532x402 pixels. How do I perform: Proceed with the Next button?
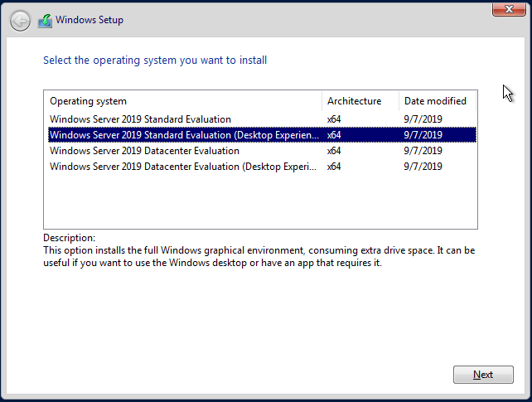pyautogui.click(x=483, y=375)
